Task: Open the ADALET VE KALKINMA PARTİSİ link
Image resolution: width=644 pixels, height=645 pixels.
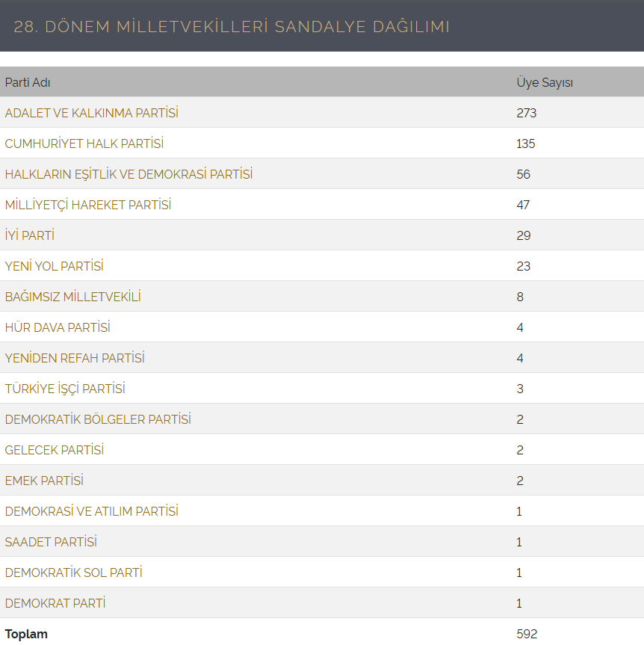Action: point(91,113)
